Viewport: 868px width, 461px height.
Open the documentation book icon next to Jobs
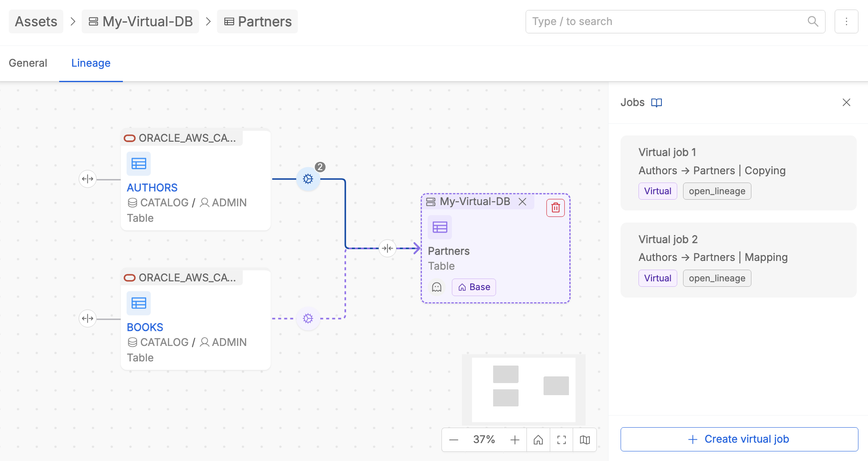pos(657,103)
